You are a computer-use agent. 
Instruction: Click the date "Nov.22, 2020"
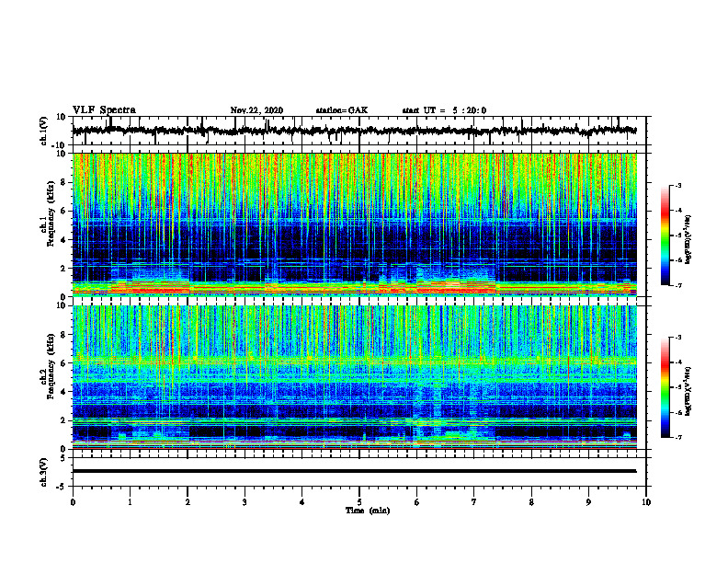[256, 110]
